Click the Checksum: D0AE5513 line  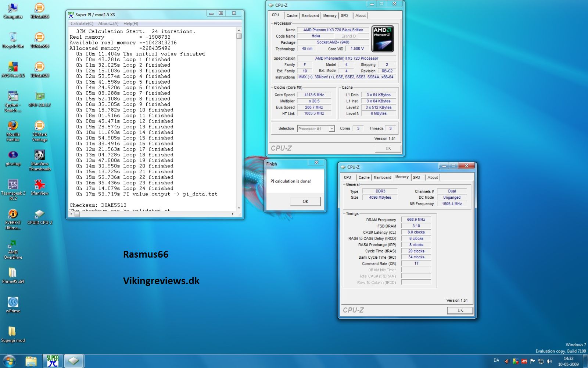click(98, 205)
